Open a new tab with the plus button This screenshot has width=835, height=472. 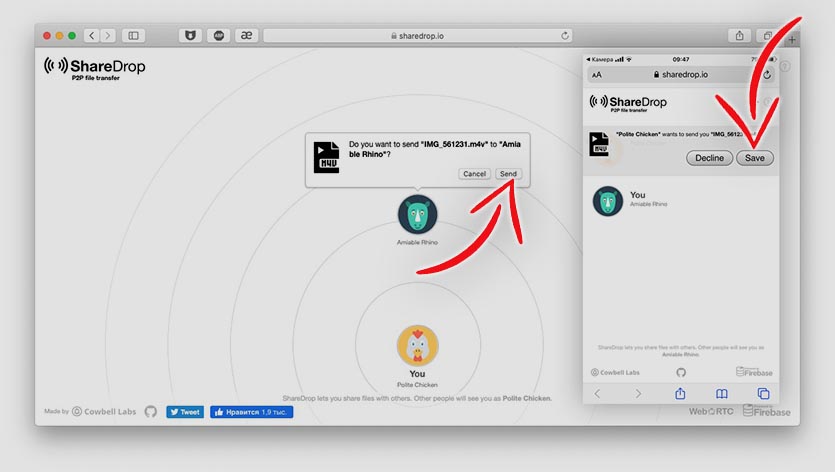pyautogui.click(x=792, y=39)
